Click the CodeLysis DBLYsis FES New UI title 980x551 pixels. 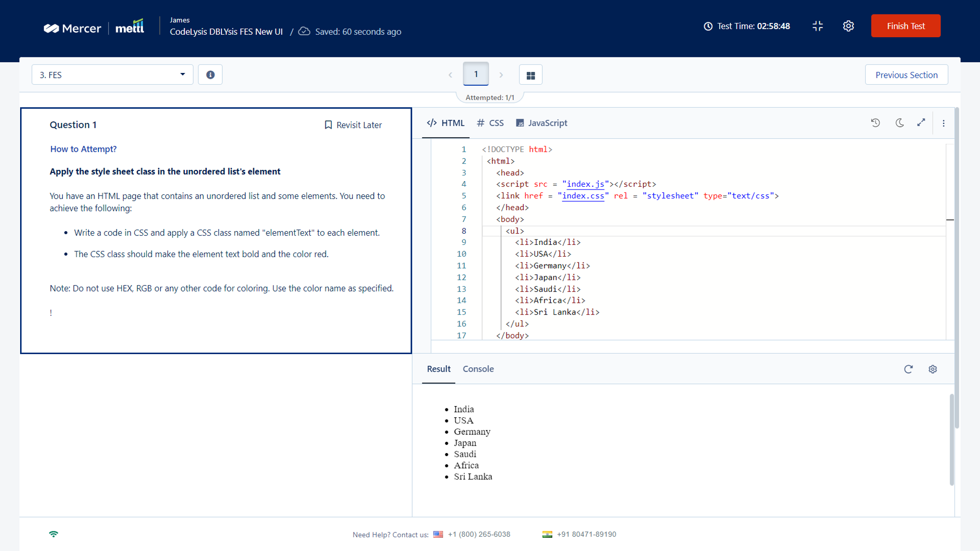tap(226, 31)
